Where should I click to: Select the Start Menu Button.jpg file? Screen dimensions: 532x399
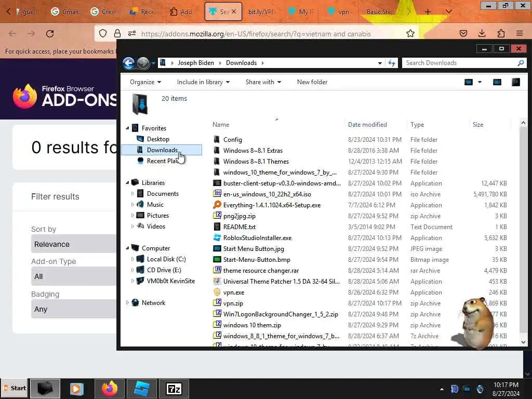point(254,249)
